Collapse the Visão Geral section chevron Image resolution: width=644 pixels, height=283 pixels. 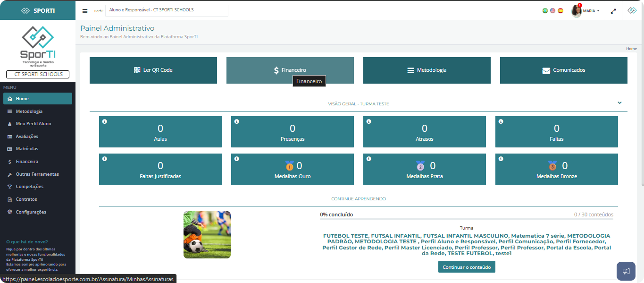pos(619,103)
